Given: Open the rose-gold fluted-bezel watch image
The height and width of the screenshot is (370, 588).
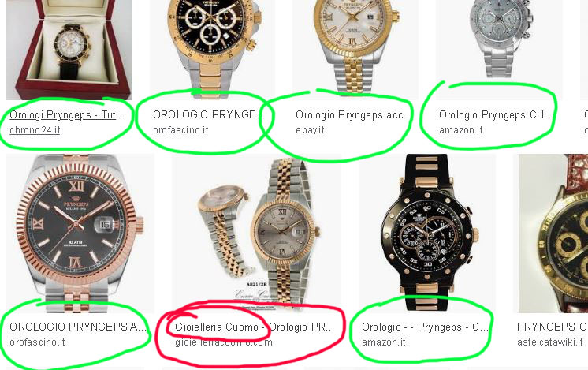Looking at the screenshot, I should 80,234.
